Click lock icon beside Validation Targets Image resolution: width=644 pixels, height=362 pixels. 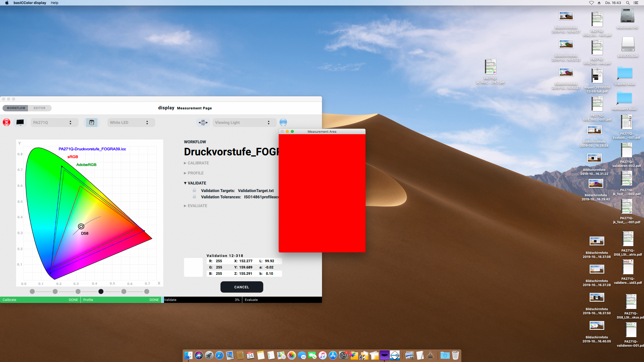(x=194, y=190)
